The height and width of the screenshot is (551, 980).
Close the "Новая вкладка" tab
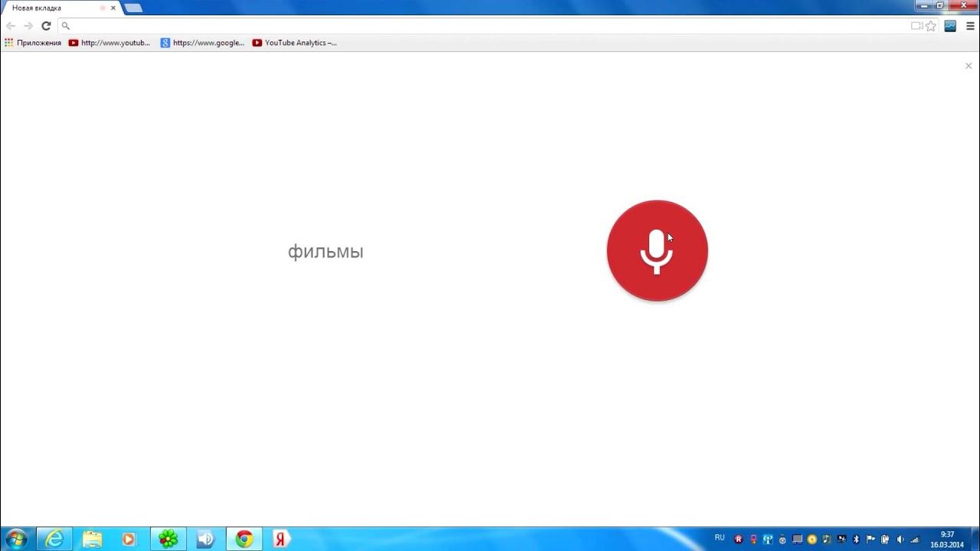tap(113, 8)
